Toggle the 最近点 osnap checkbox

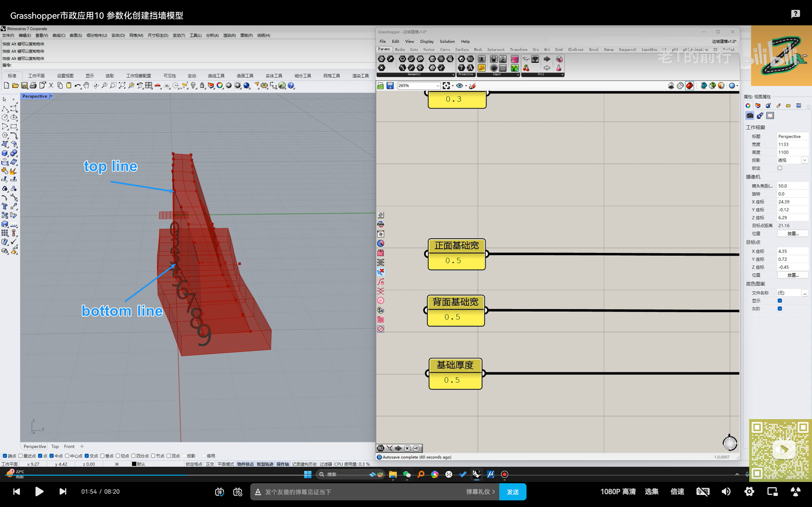[21, 456]
